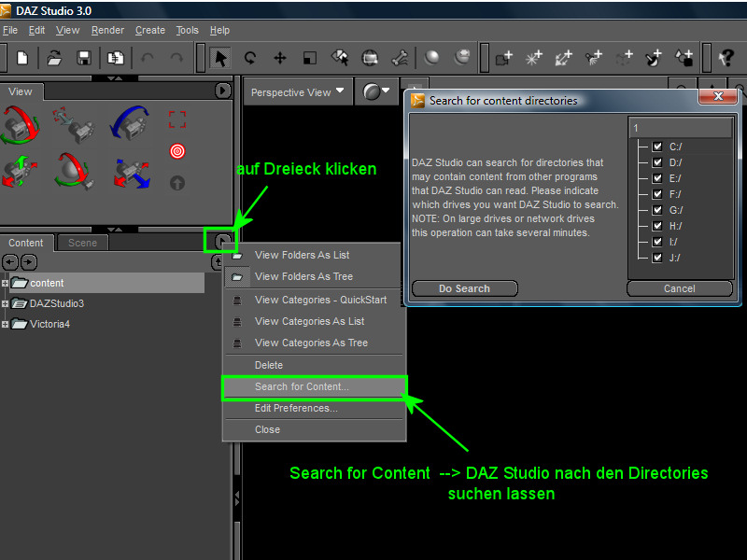Open the draw style sphere dropdown
The image size is (747, 560).
376,91
